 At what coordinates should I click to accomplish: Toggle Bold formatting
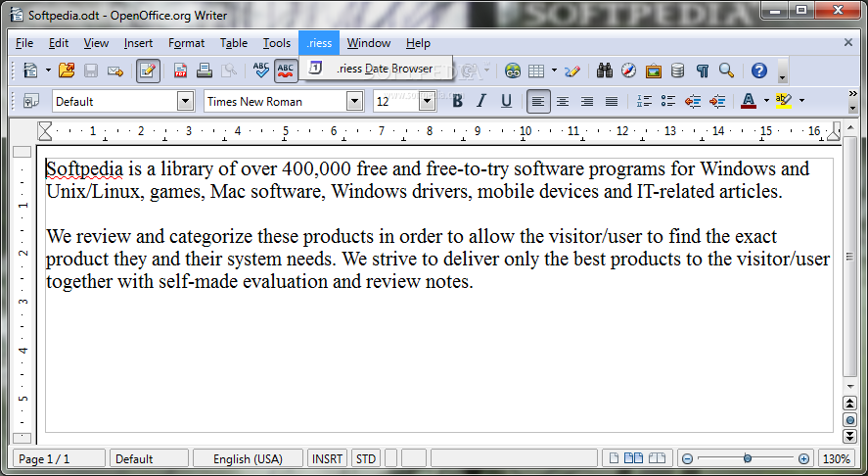[457, 101]
